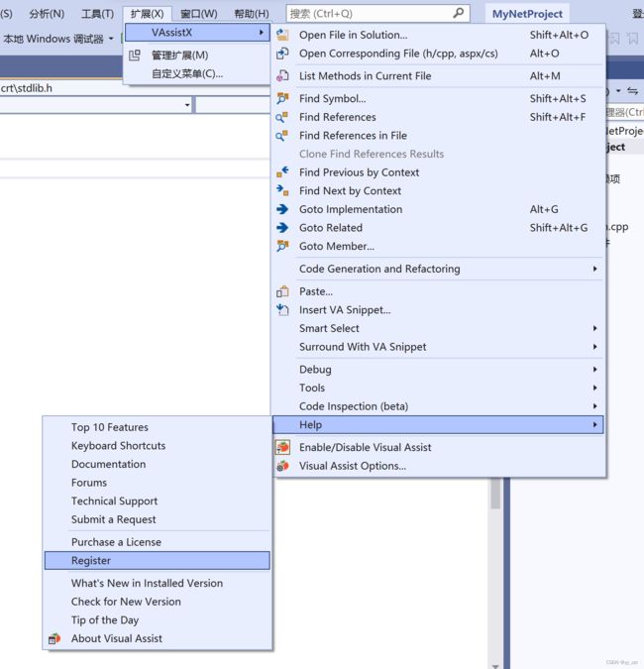Click the Visual Assist Options gear icon
The height and width of the screenshot is (669, 644).
click(x=282, y=466)
